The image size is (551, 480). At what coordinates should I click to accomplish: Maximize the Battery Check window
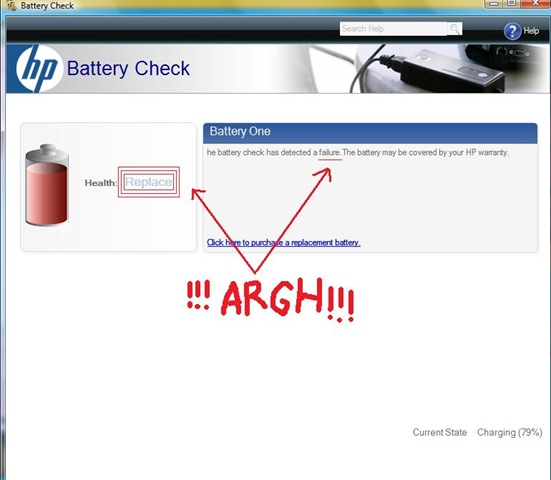tap(512, 3)
